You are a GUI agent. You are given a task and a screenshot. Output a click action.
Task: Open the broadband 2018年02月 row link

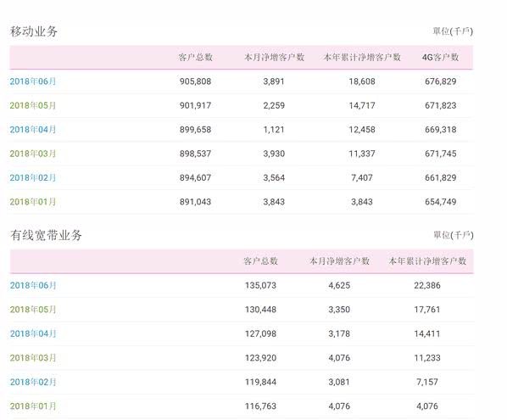tap(33, 382)
